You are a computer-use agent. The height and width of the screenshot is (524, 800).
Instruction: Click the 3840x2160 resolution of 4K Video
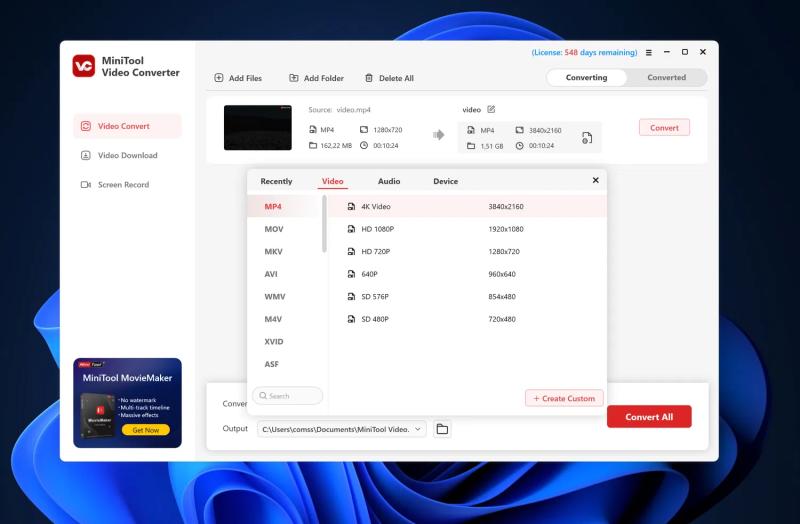[506, 207]
